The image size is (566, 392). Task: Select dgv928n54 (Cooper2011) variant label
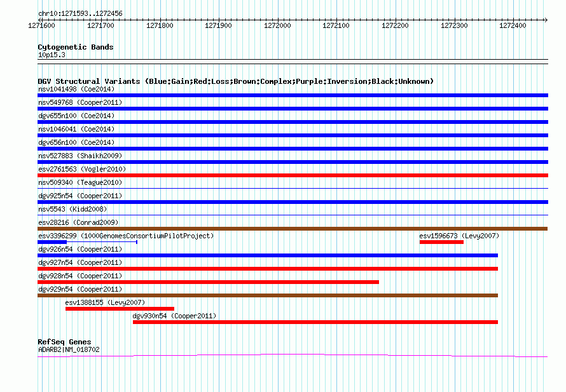pos(80,276)
